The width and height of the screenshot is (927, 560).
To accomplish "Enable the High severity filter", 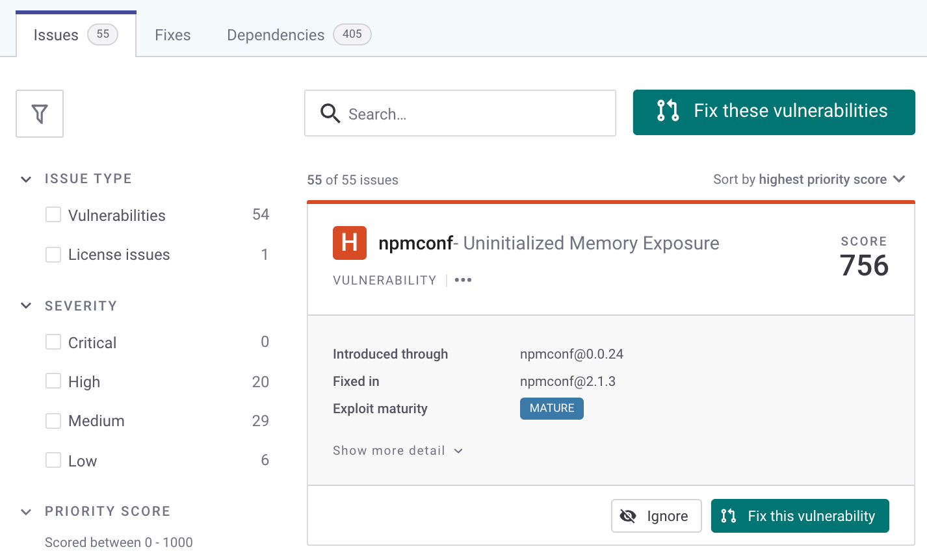I will coord(53,381).
